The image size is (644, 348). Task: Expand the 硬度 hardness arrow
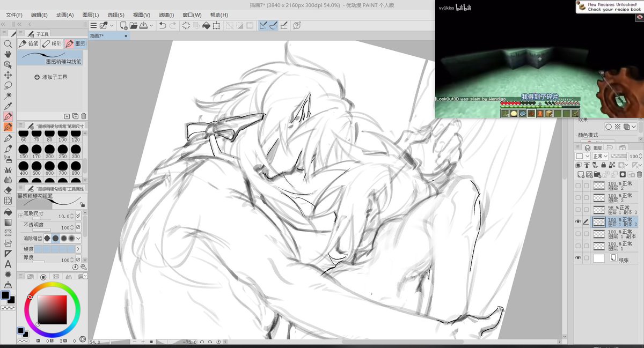(78, 249)
